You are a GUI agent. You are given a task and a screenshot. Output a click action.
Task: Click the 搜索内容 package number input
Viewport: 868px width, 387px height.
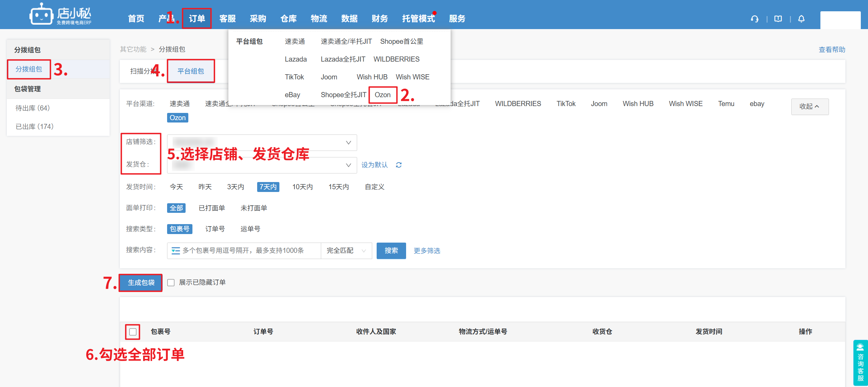coord(244,251)
